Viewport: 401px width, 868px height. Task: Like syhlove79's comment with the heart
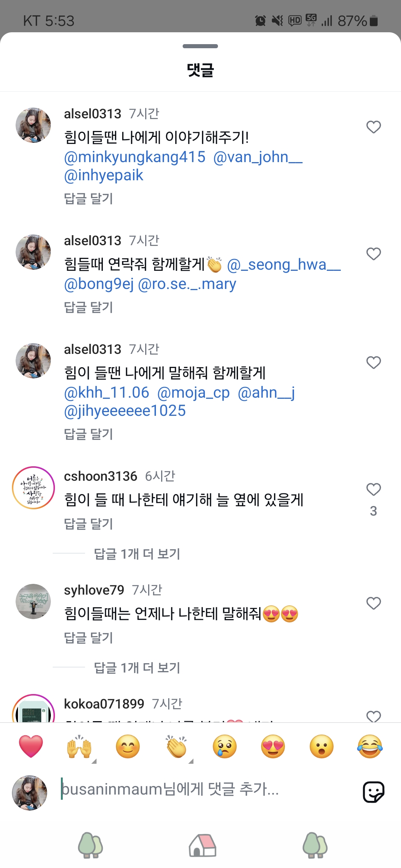374,604
